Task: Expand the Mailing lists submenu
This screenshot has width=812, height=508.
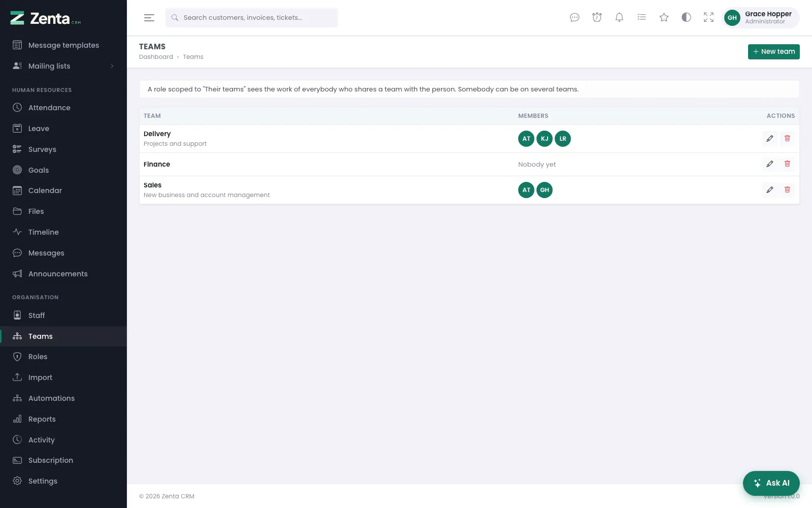Action: coord(63,66)
